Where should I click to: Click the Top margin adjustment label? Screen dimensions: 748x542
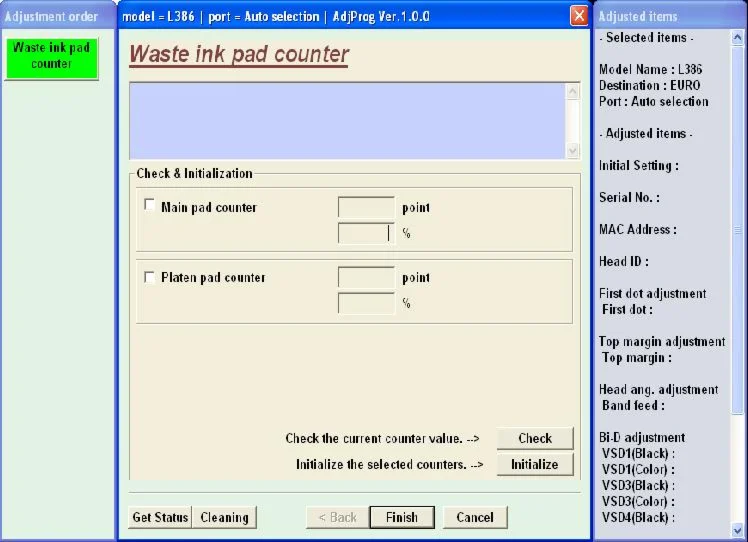[x=662, y=342]
